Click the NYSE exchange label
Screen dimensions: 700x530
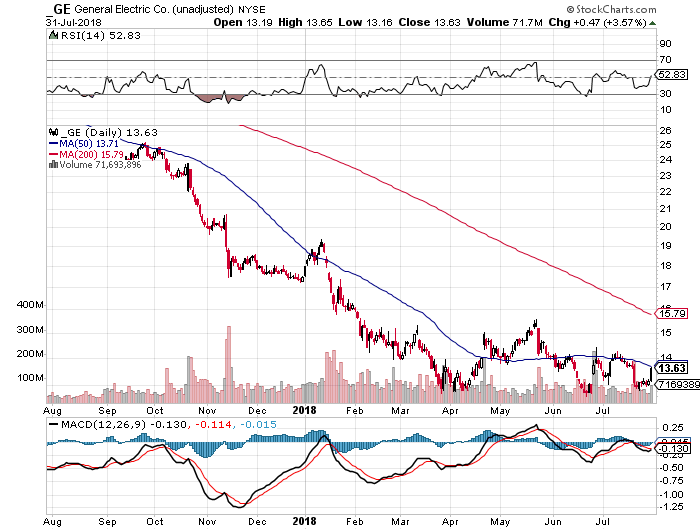251,9
